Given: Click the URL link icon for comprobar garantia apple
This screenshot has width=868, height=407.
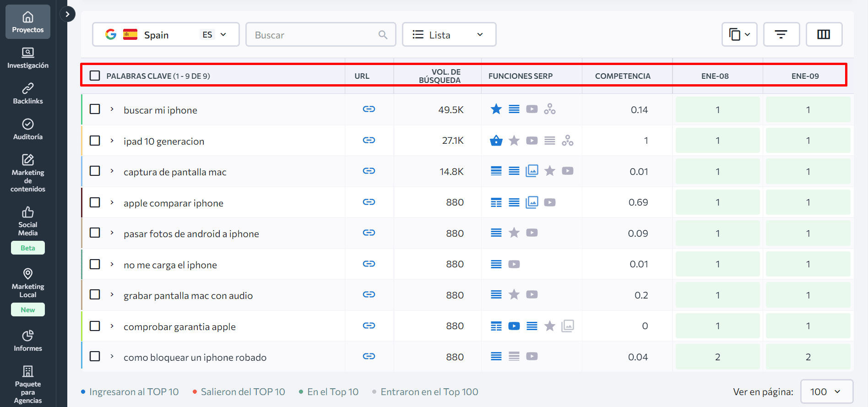Looking at the screenshot, I should point(369,326).
